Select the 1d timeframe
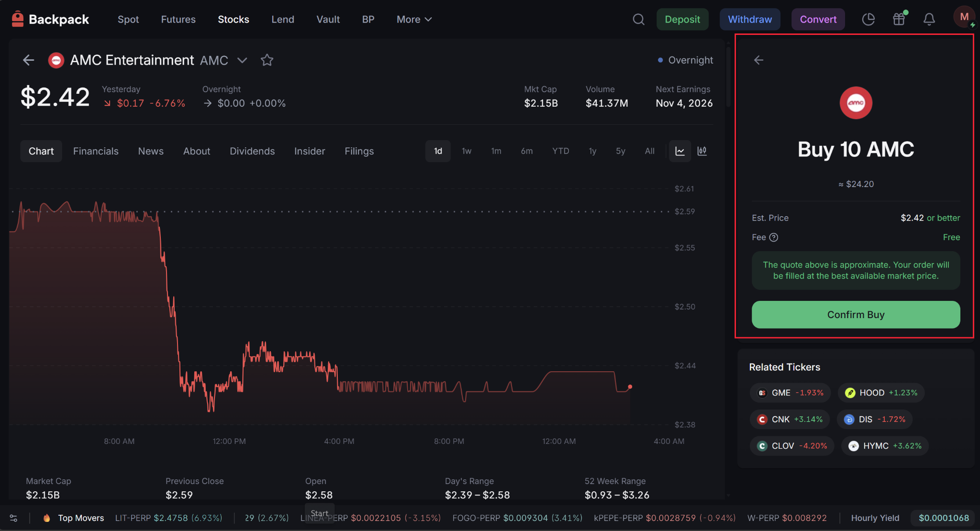 438,151
